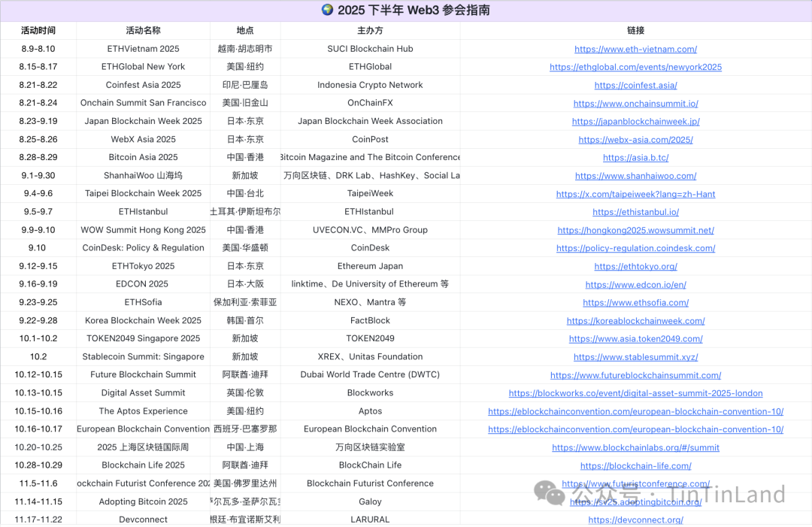812x527 pixels.
Task: Select Korea Blockchain Week 2025 cell
Action: (144, 320)
